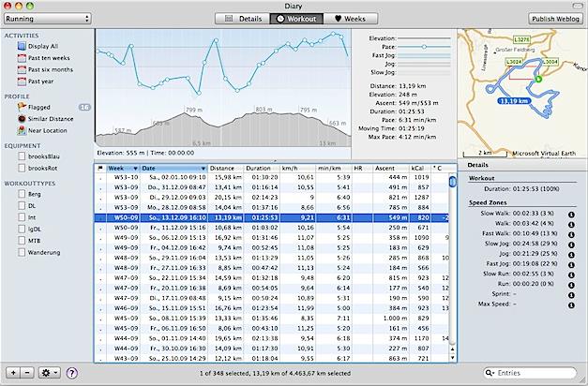The image size is (588, 386).
Task: Click the Flagged flag icon
Action: (22, 107)
